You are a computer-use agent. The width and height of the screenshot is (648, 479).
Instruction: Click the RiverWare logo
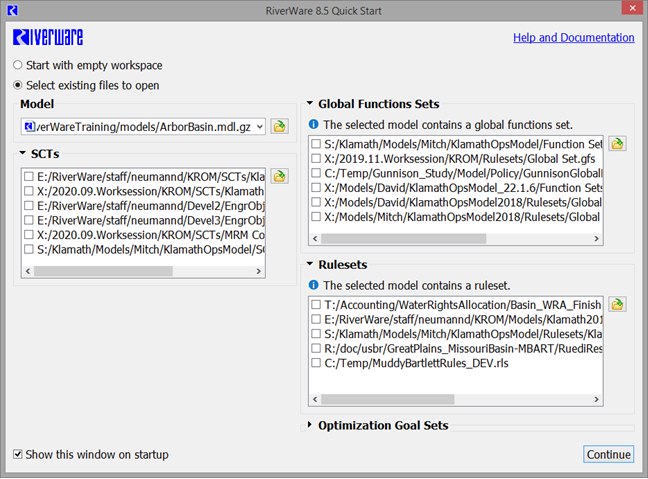tap(46, 38)
